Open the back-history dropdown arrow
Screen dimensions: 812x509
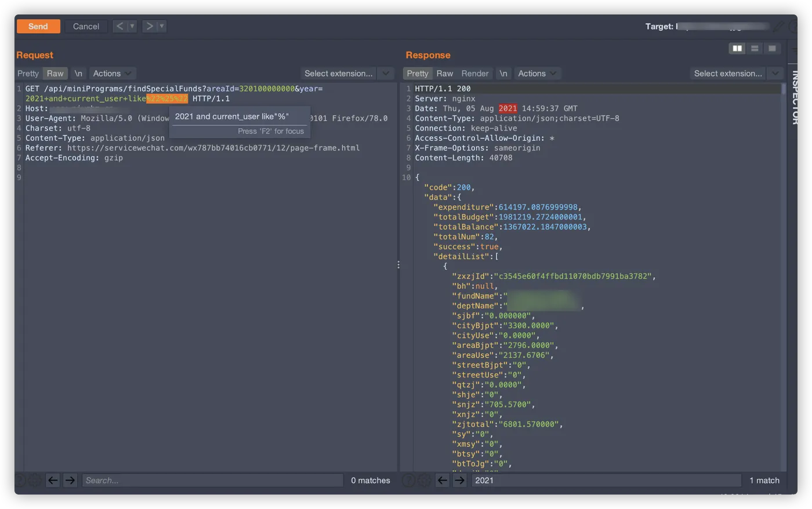tap(132, 26)
